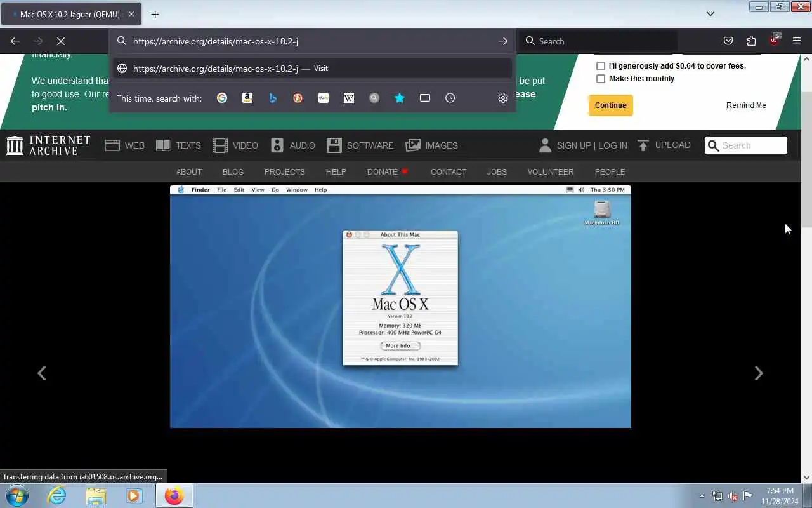
Task: Open the Action Center flag icon
Action: [747, 496]
